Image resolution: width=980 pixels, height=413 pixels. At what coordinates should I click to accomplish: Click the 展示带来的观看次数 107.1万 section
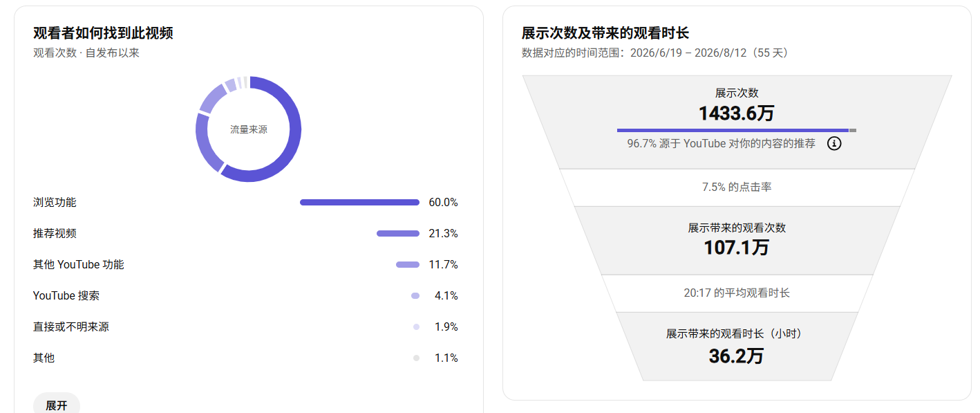click(737, 240)
